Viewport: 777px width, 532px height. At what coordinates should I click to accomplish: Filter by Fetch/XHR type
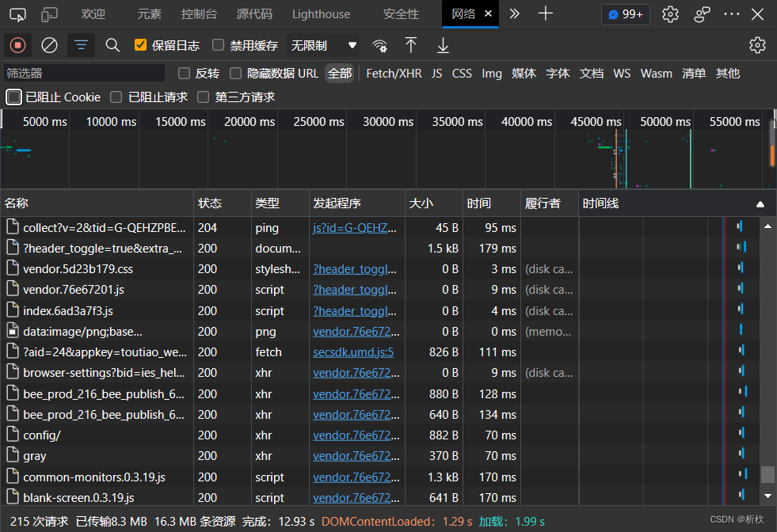pos(394,74)
